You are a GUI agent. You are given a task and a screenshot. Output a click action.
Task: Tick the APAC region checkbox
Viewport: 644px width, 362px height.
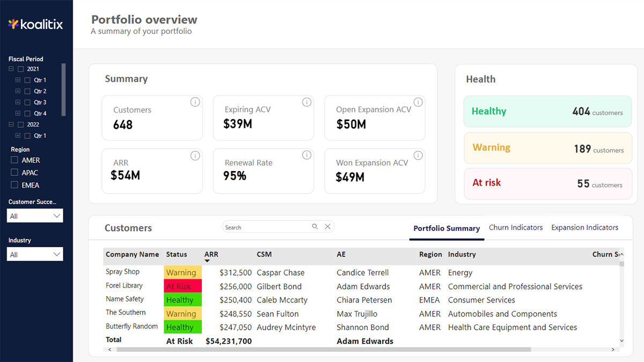(x=14, y=173)
